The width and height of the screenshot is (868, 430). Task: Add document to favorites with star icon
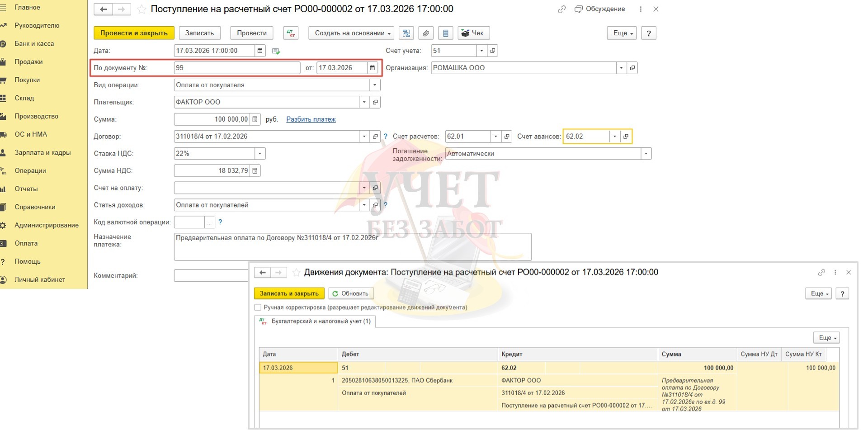[x=142, y=9]
